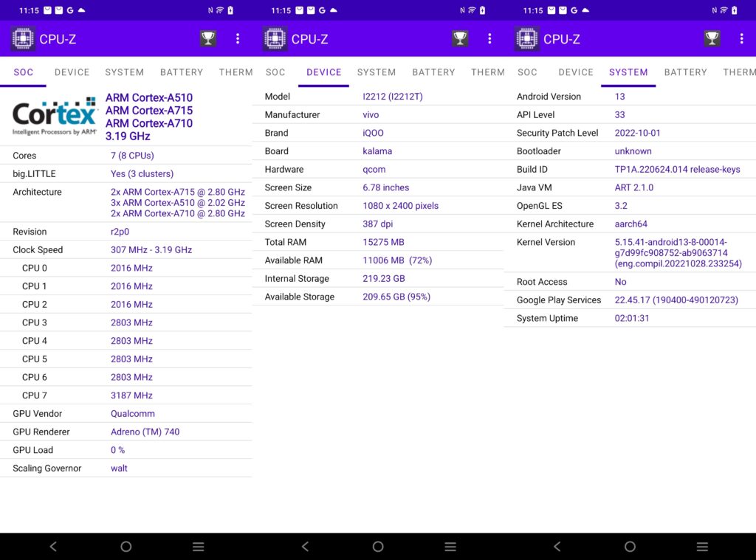
Task: Tap the Available Storage value 209.65 GB (95%)
Action: click(x=396, y=297)
